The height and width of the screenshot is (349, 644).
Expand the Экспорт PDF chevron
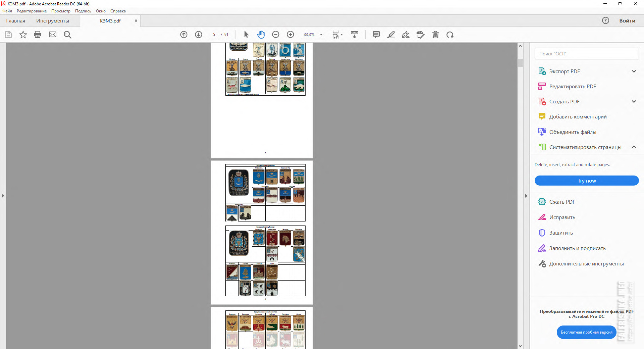(634, 71)
